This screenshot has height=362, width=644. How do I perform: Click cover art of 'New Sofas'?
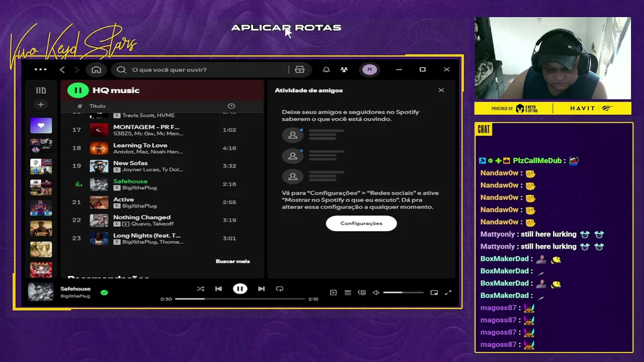click(x=99, y=166)
